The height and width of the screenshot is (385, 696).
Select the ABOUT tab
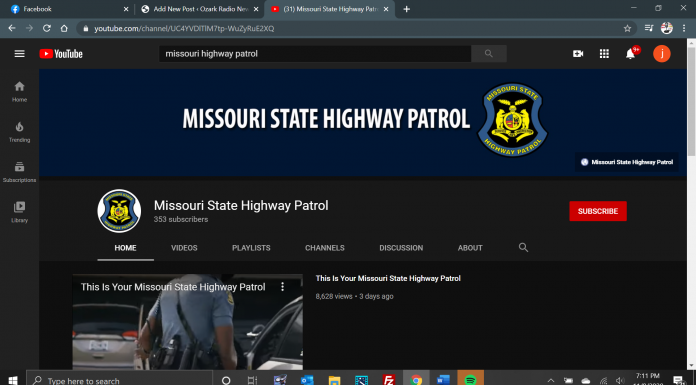coord(470,248)
